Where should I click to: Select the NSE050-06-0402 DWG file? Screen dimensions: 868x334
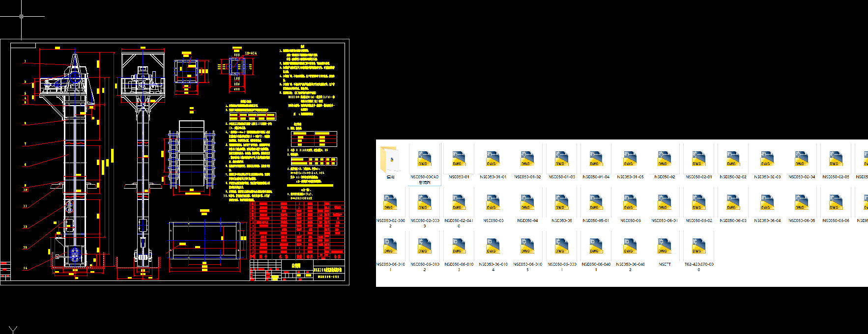point(630,252)
